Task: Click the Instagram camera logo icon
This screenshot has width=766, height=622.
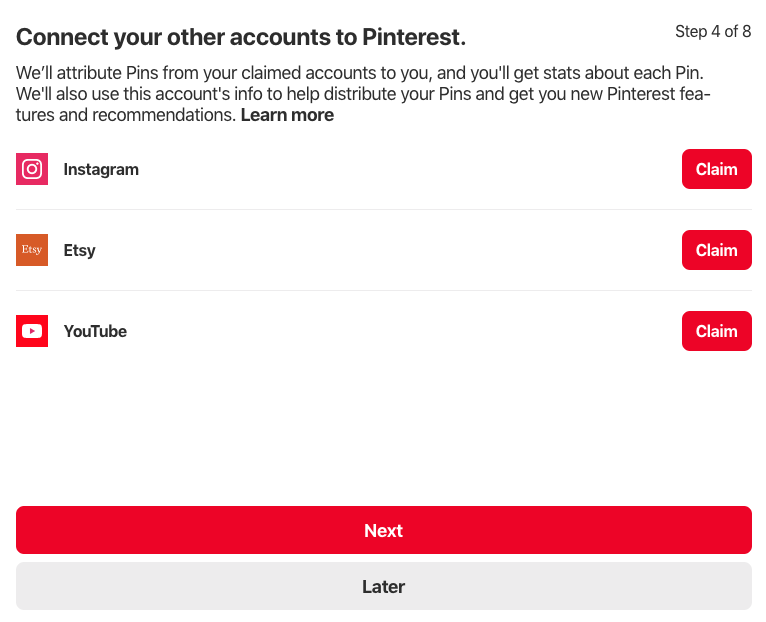Action: (32, 169)
